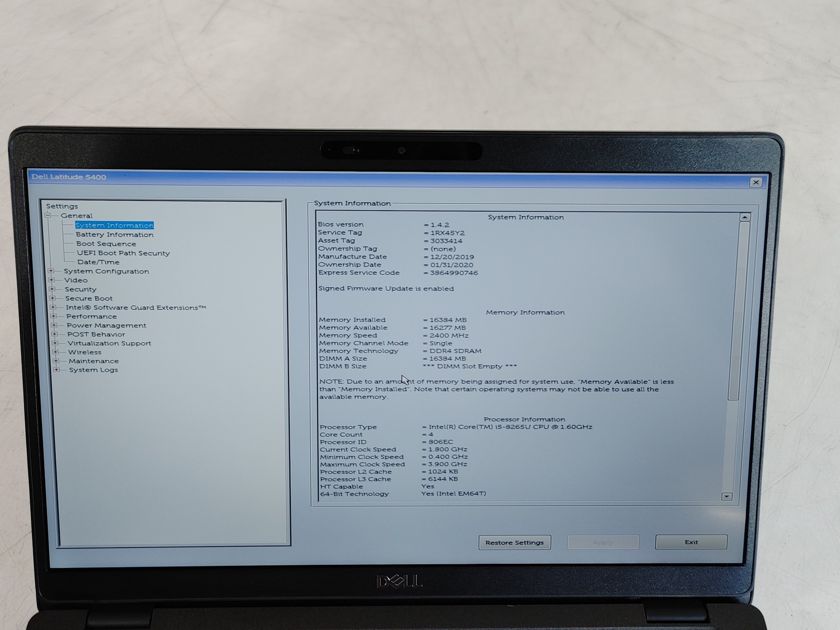Click the Restore Settings button

[x=514, y=542]
